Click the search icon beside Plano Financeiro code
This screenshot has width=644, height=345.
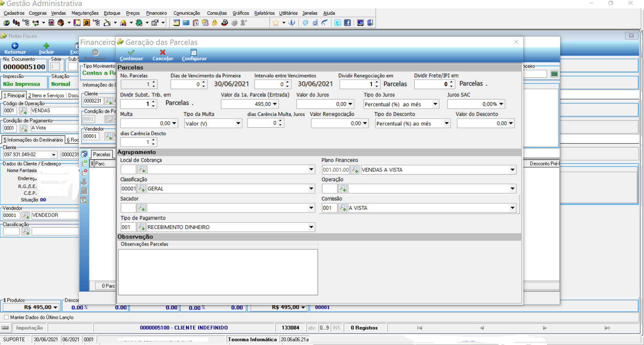355,169
